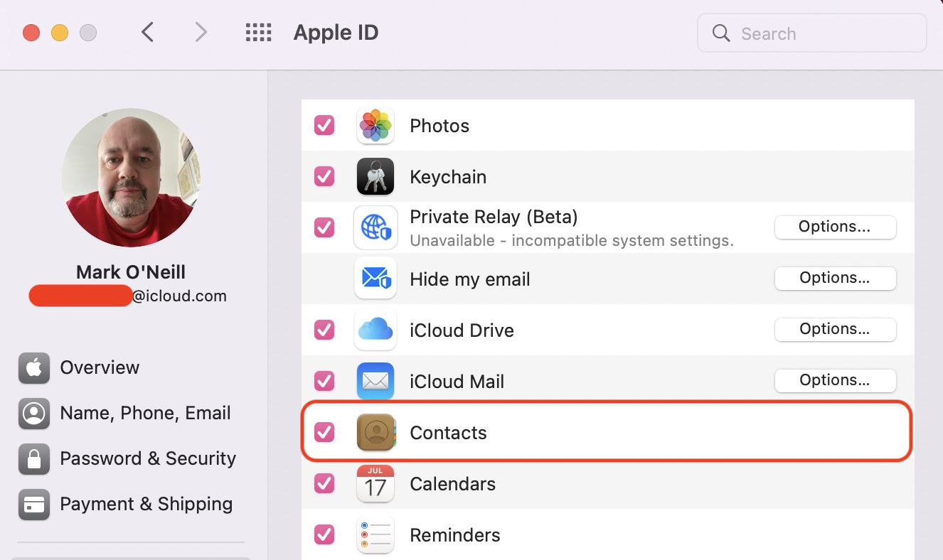The image size is (943, 560).
Task: Uncheck the Photos checkbox
Action: (x=324, y=126)
